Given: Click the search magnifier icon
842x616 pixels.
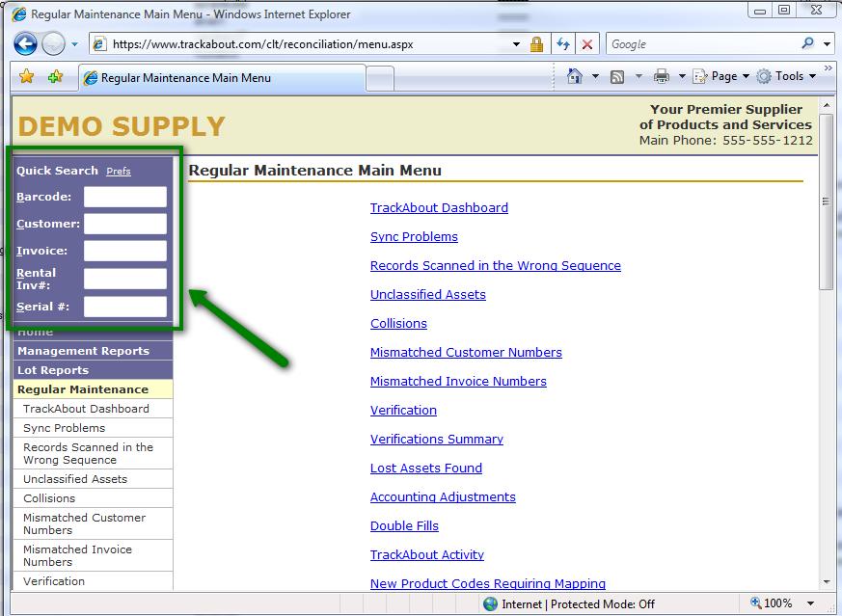Looking at the screenshot, I should tap(807, 43).
